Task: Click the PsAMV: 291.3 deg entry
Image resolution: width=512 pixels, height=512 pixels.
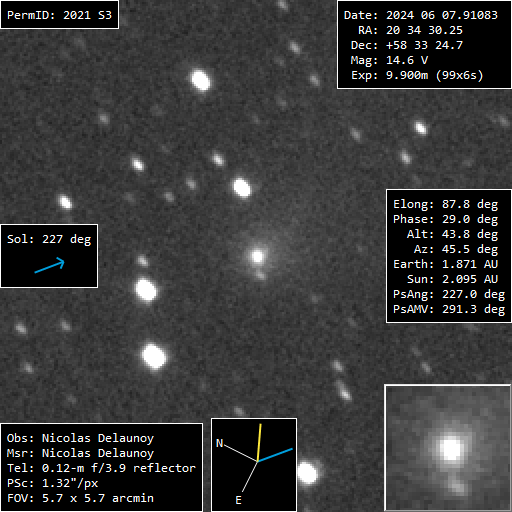Action: pos(449,309)
